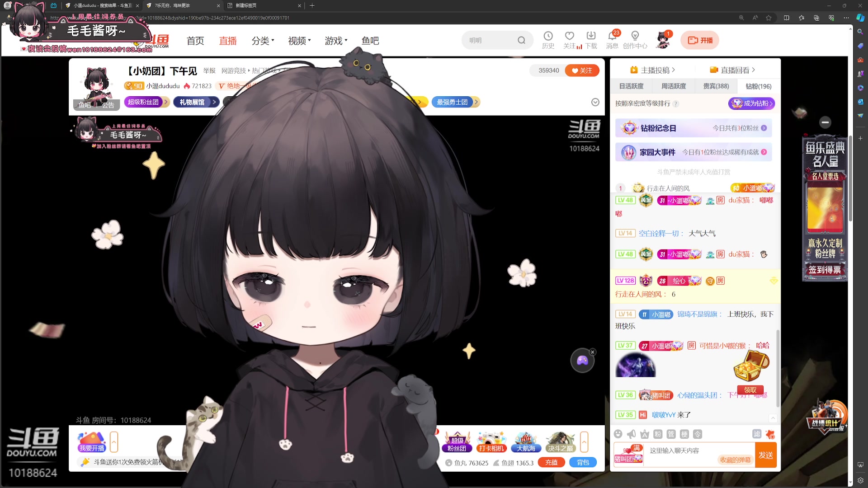Open the 打卡相机 camera gift icon
This screenshot has height=488, width=868.
click(x=491, y=442)
